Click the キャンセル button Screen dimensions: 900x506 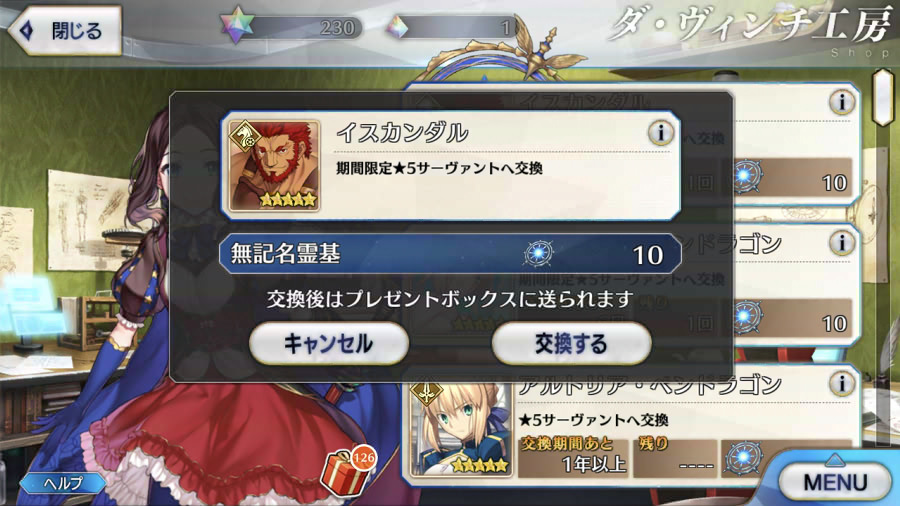(329, 343)
